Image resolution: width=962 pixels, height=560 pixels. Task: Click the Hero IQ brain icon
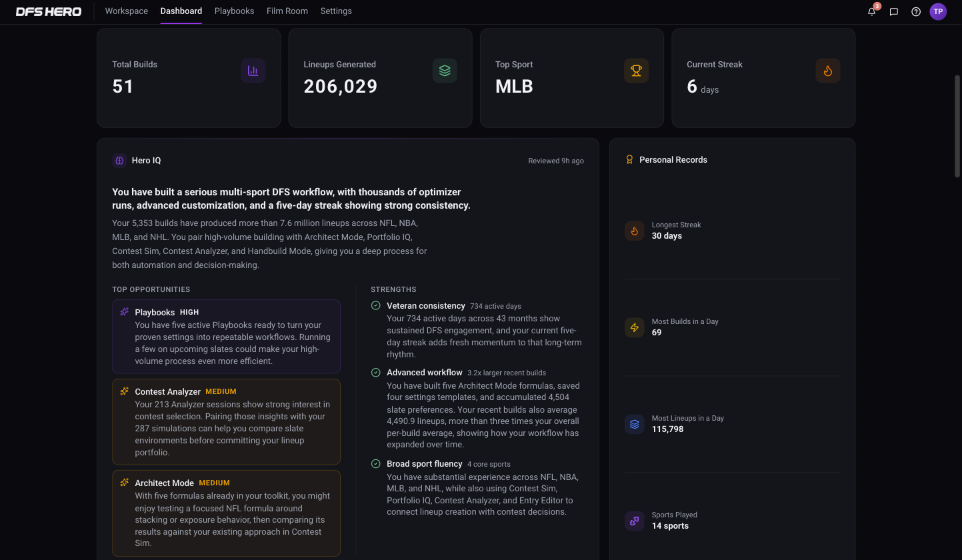point(119,160)
